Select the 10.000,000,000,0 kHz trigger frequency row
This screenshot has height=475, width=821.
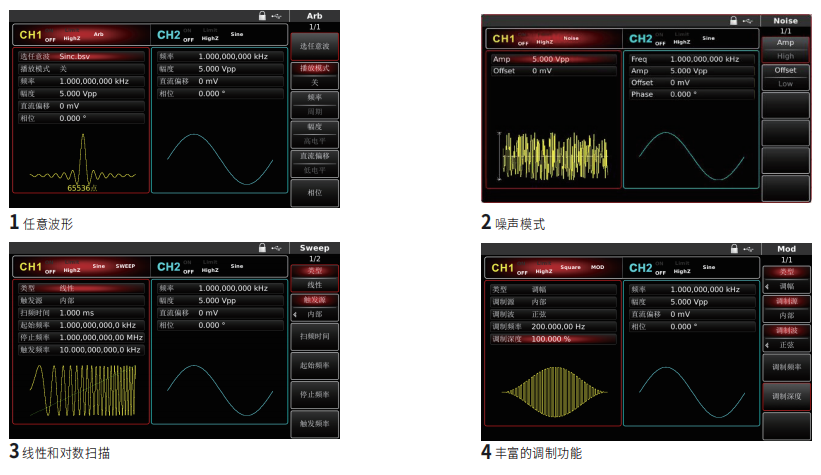(x=82, y=350)
